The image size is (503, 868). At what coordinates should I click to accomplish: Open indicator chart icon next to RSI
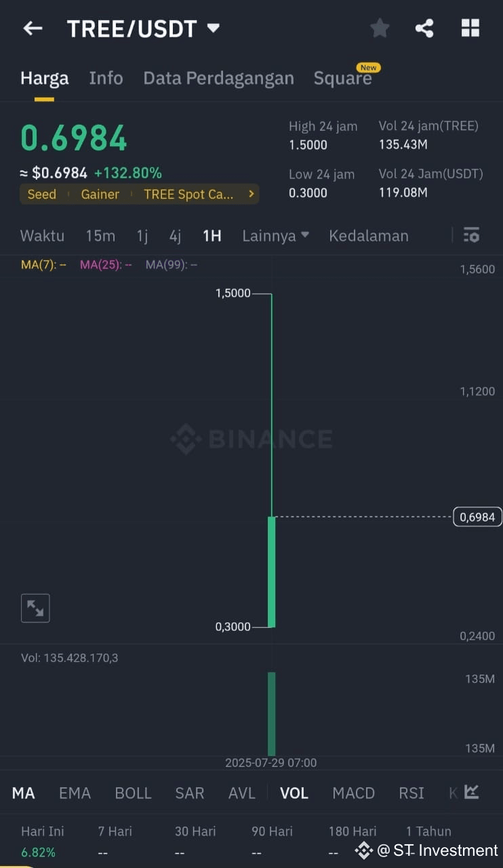[471, 792]
